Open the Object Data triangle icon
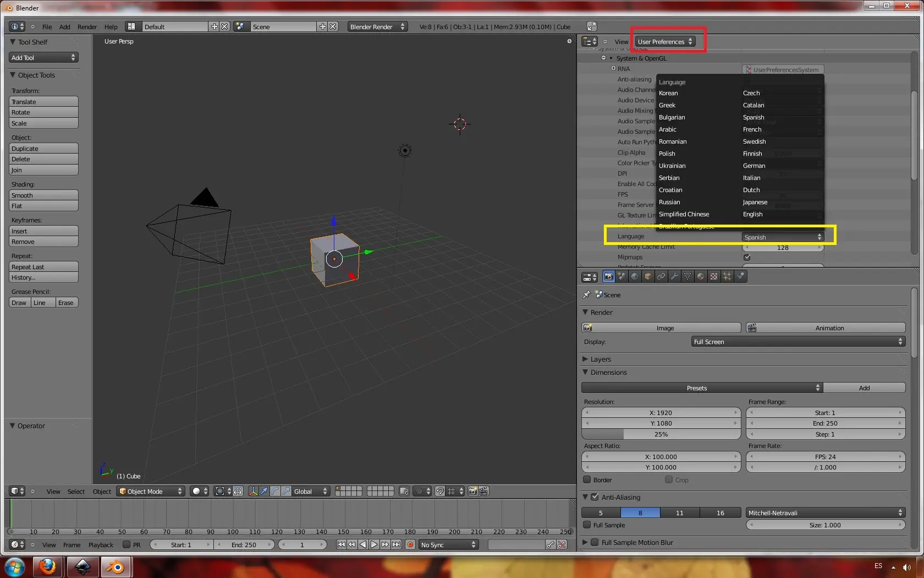924x578 pixels. point(687,276)
